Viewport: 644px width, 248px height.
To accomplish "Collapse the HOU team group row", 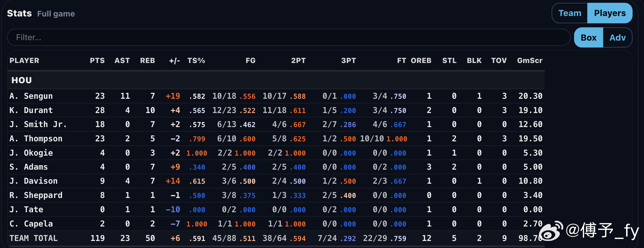I will (21, 80).
